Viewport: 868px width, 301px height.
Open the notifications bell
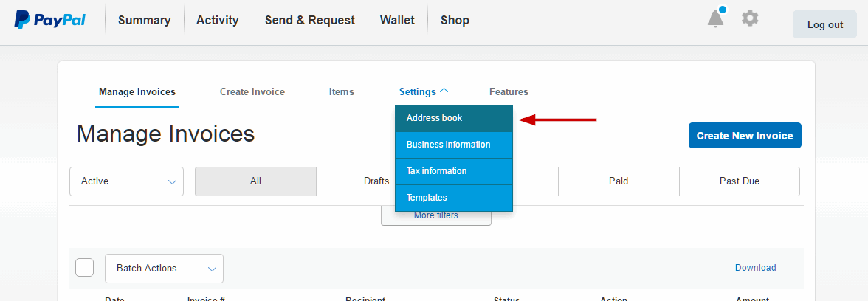[716, 18]
